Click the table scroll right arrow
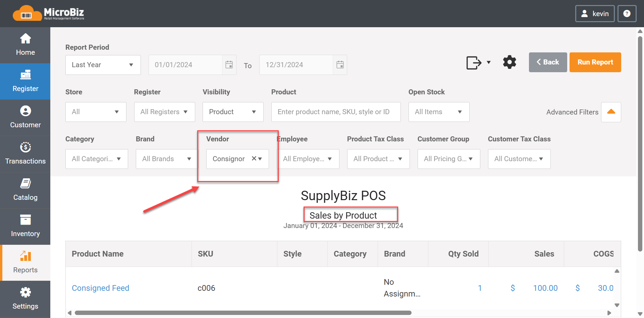644x318 pixels. click(609, 313)
